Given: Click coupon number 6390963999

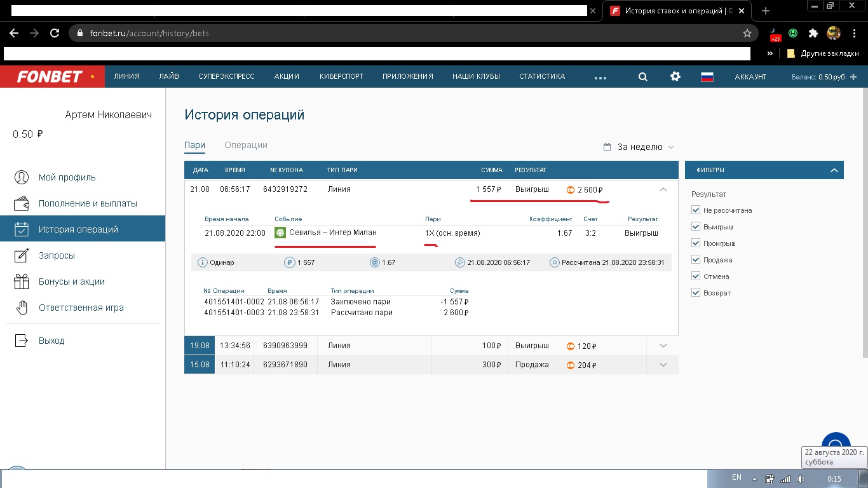Looking at the screenshot, I should tap(285, 346).
